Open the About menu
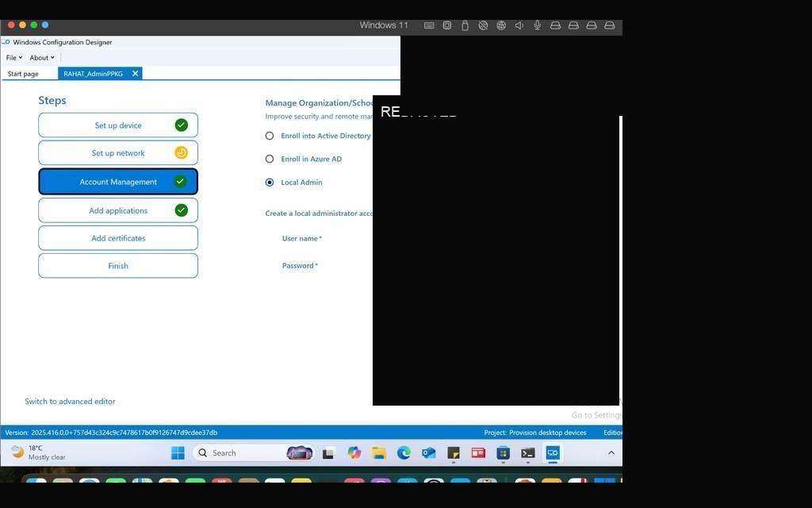This screenshot has height=508, width=812. click(41, 57)
